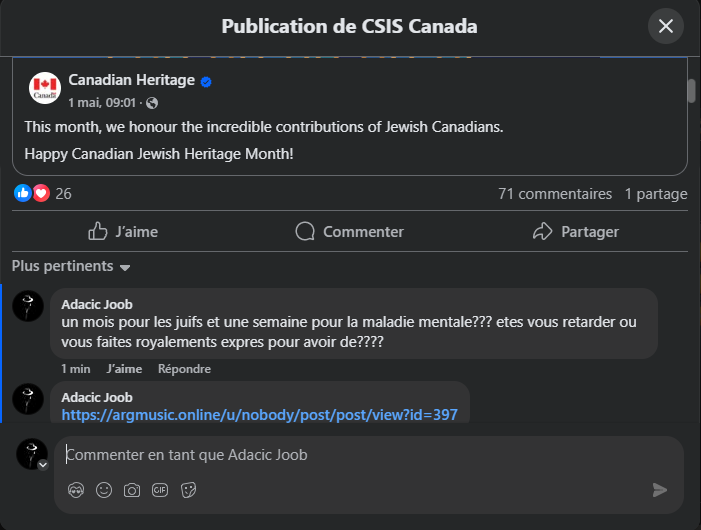Insert an avatar sticker in comment
701x530 pixels.
[76, 490]
